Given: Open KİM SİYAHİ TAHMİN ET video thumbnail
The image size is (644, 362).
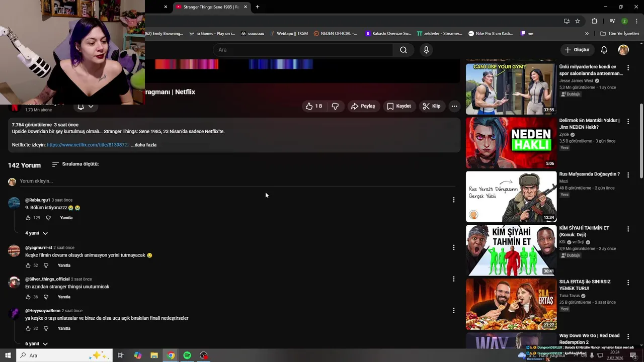Looking at the screenshot, I should coord(511,250).
